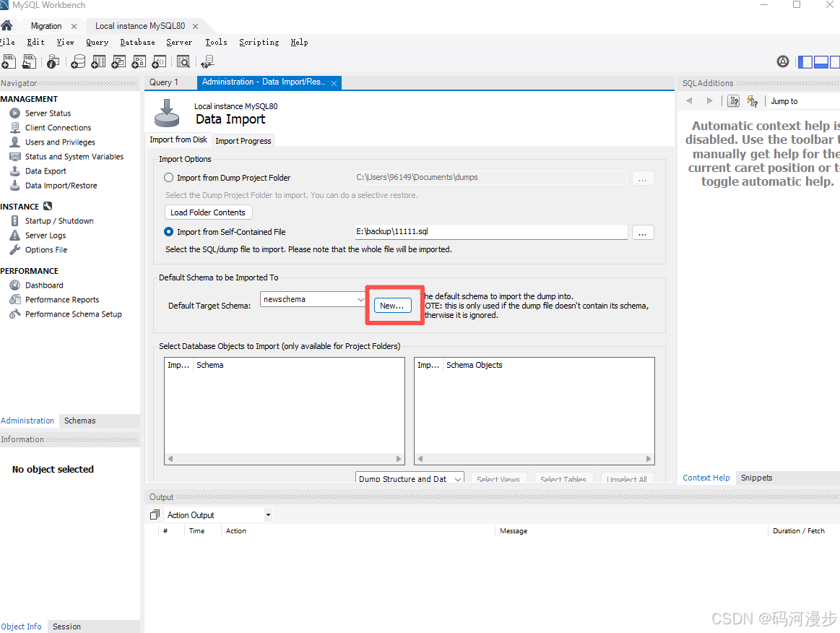Go forward in SQL Additions help
840x633 pixels.
click(710, 100)
